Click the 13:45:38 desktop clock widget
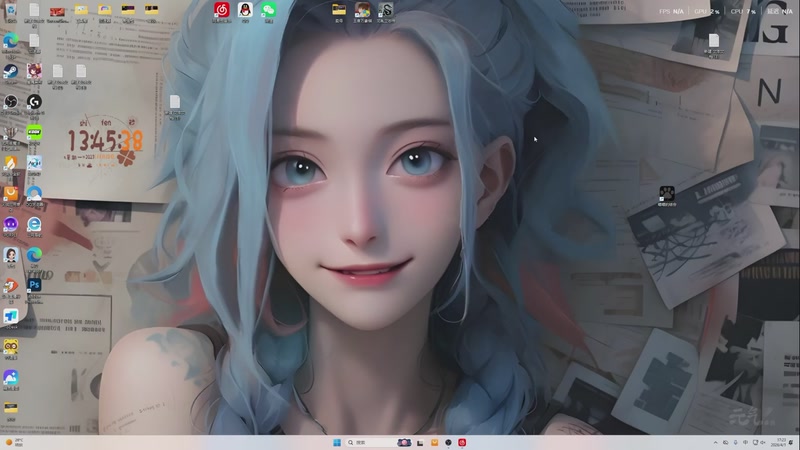 click(105, 141)
